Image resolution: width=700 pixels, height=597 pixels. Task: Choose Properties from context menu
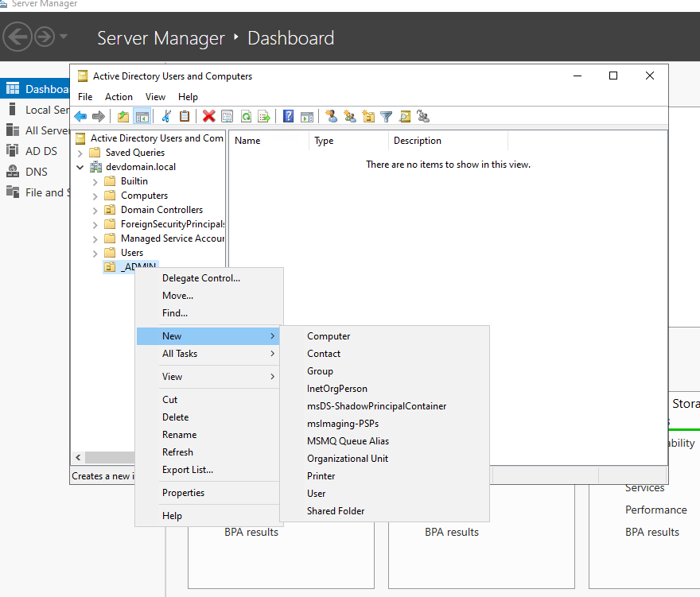tap(209, 493)
